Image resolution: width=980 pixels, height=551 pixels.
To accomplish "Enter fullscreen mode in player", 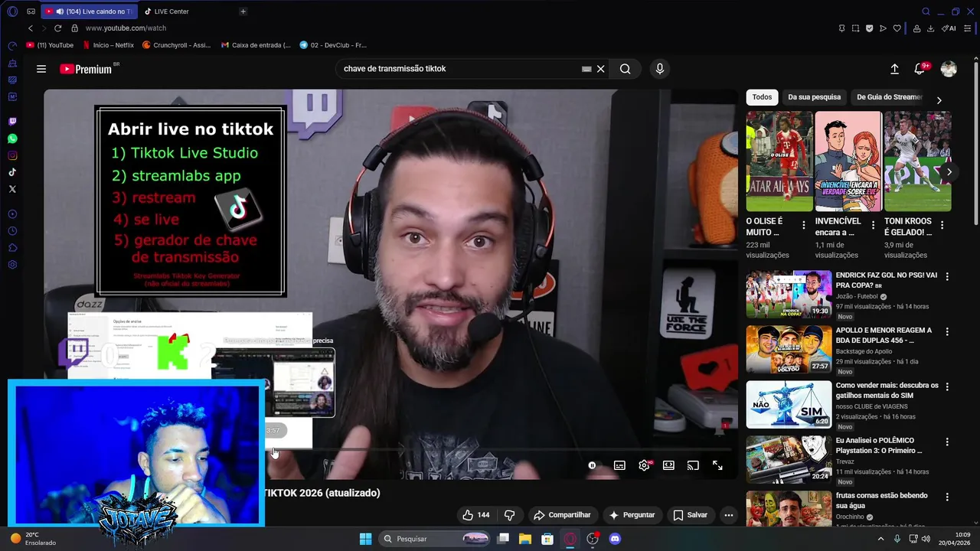I will click(x=717, y=465).
